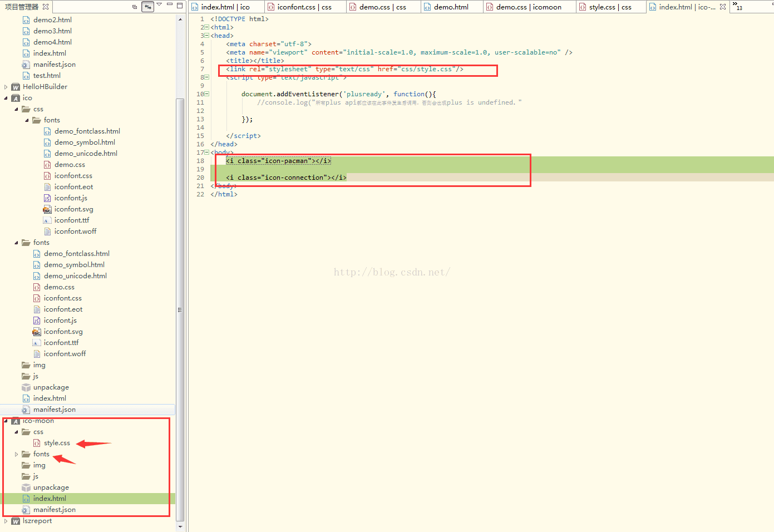Click iconfont.ttf icon in ico's top-level fonts folder
The width and height of the screenshot is (774, 532).
[37, 343]
